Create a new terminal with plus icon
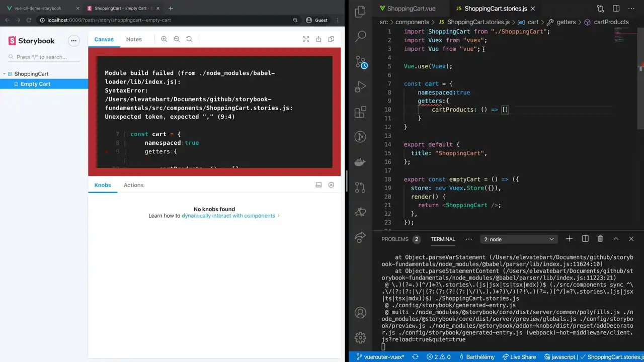The image size is (644, 362). coord(569,239)
